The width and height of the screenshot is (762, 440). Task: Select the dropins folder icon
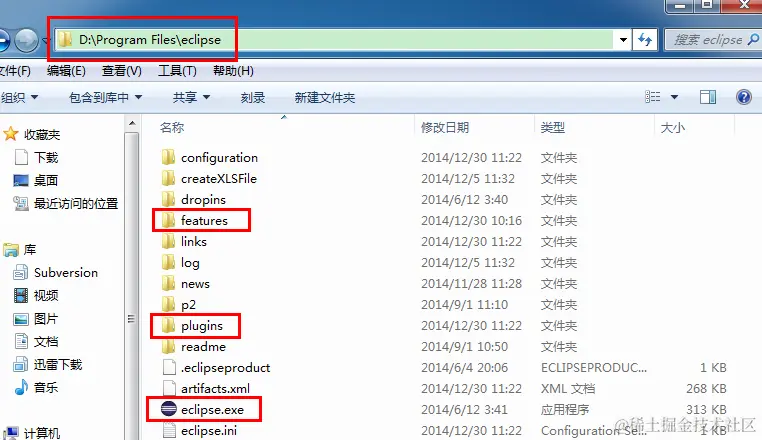(168, 199)
